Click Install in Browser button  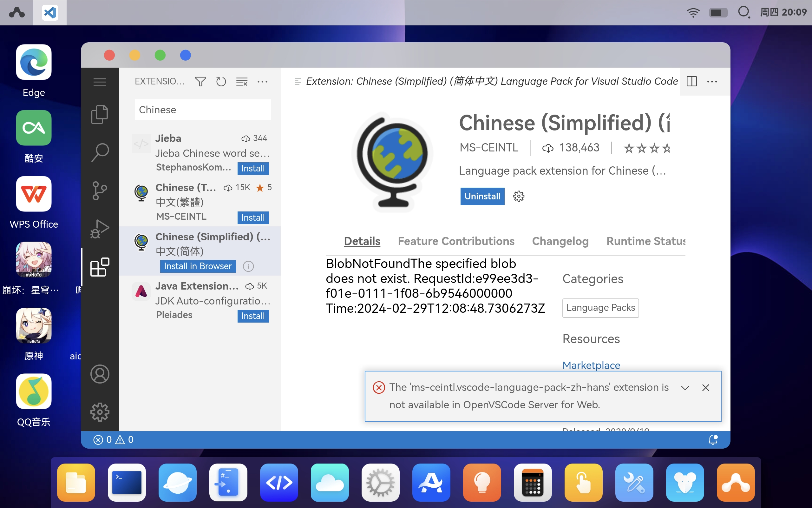(x=198, y=266)
